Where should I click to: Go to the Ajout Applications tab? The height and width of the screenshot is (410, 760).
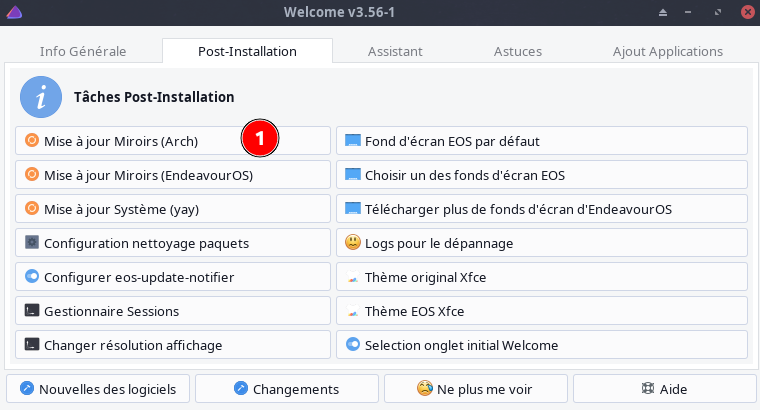click(x=667, y=51)
